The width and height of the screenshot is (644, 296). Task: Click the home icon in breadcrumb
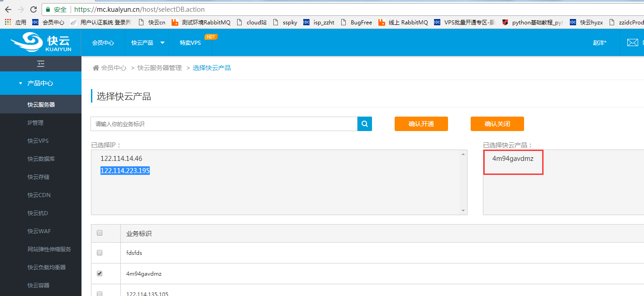[x=95, y=68]
